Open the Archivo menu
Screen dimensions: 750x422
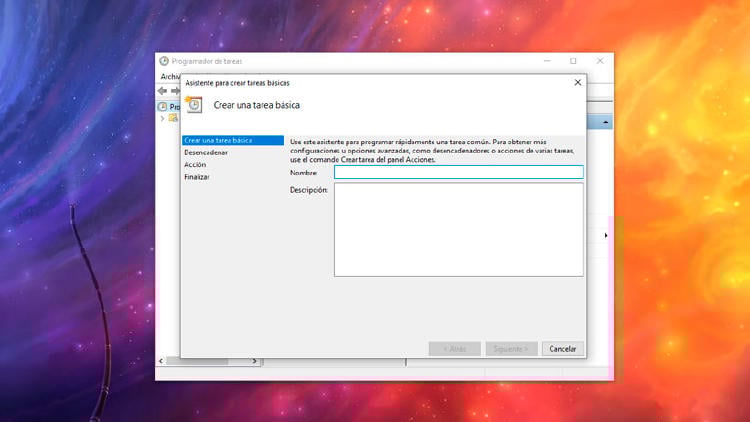(169, 76)
